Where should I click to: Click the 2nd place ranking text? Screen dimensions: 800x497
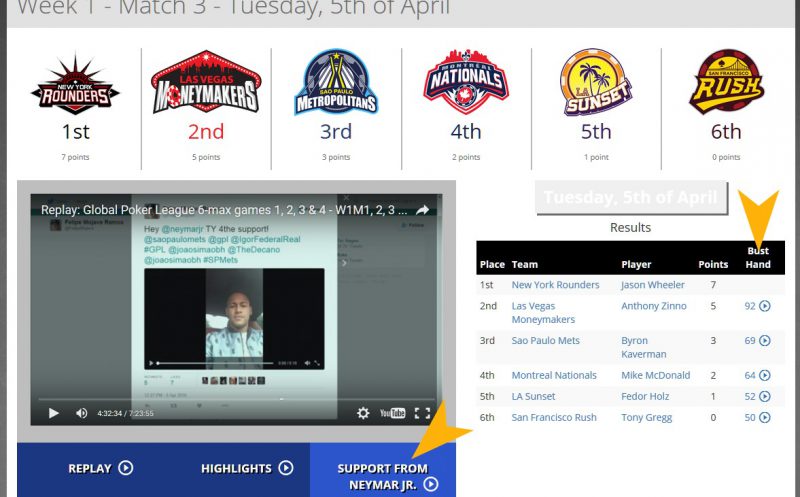(x=206, y=132)
